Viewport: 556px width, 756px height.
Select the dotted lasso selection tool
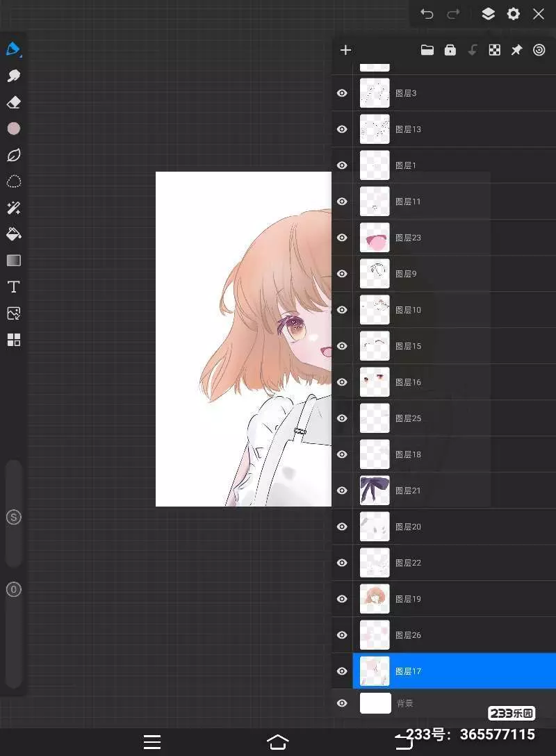coord(13,181)
